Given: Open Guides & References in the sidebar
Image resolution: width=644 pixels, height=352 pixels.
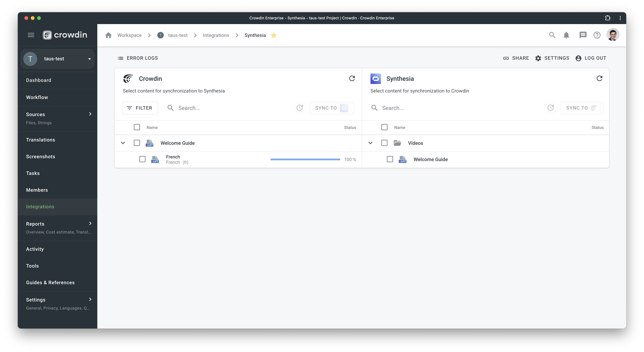Looking at the screenshot, I should (58, 282).
